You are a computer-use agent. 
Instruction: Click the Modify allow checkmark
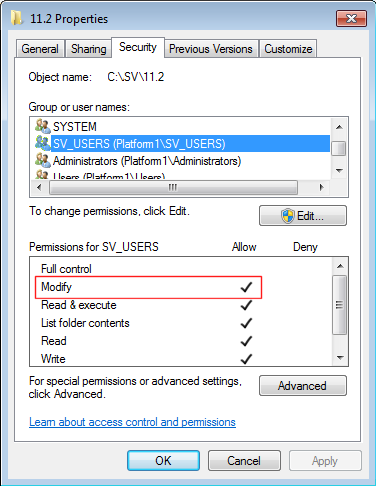[x=246, y=287]
